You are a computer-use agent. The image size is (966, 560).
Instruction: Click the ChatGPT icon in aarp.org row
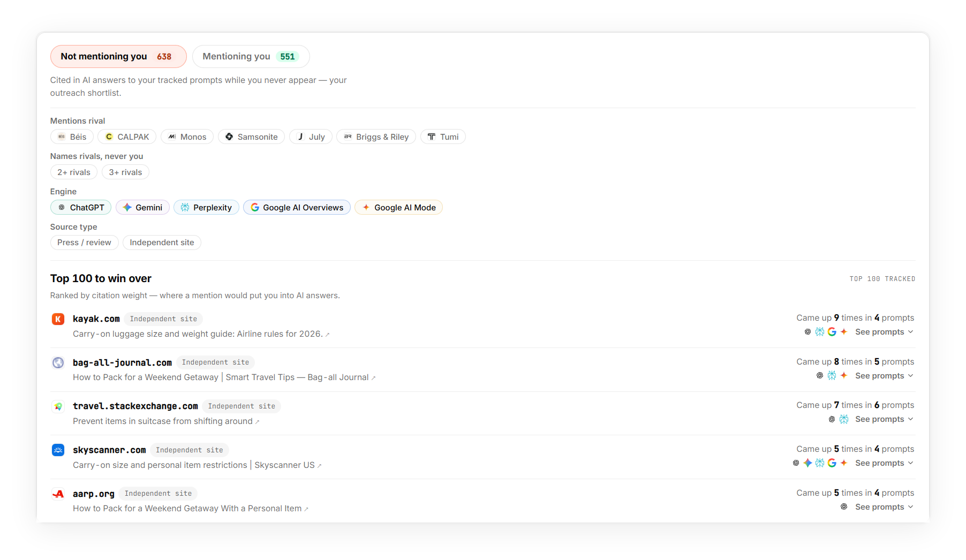click(x=844, y=507)
